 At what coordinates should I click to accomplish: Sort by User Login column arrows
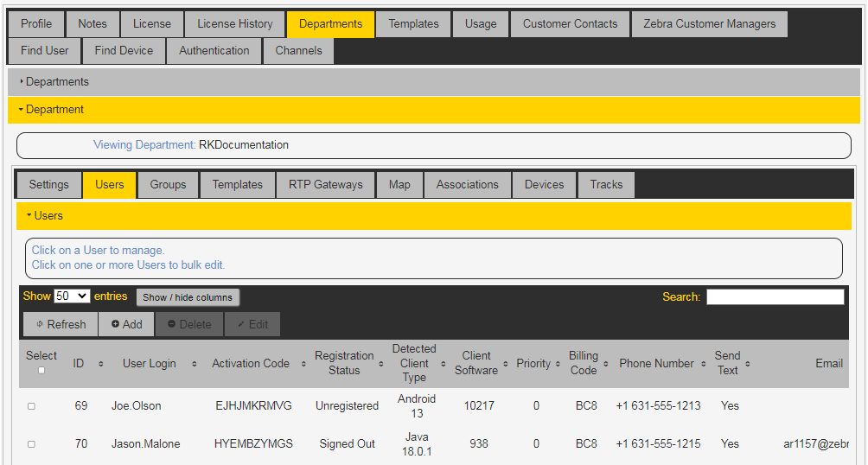pyautogui.click(x=195, y=364)
